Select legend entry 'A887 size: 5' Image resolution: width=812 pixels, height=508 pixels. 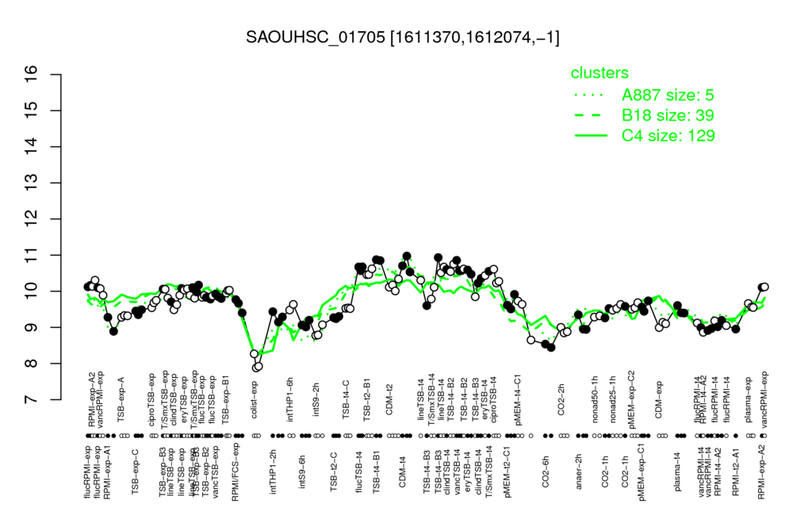click(668, 95)
